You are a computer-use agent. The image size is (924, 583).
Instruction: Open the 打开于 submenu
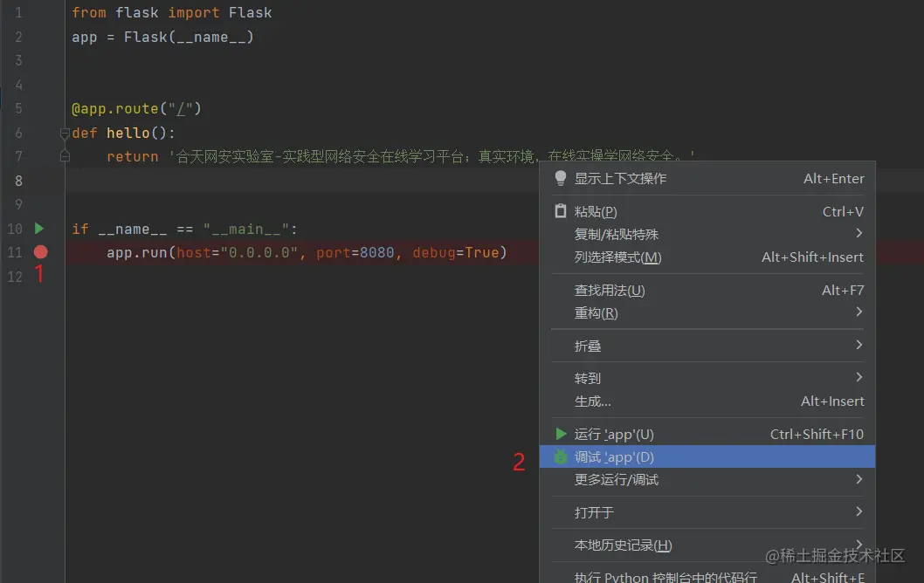[x=707, y=512]
